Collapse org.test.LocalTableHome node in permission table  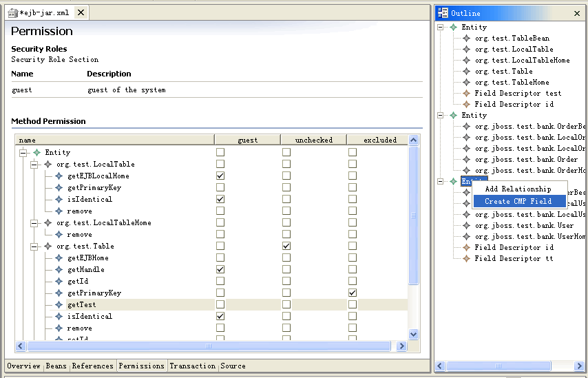click(34, 223)
